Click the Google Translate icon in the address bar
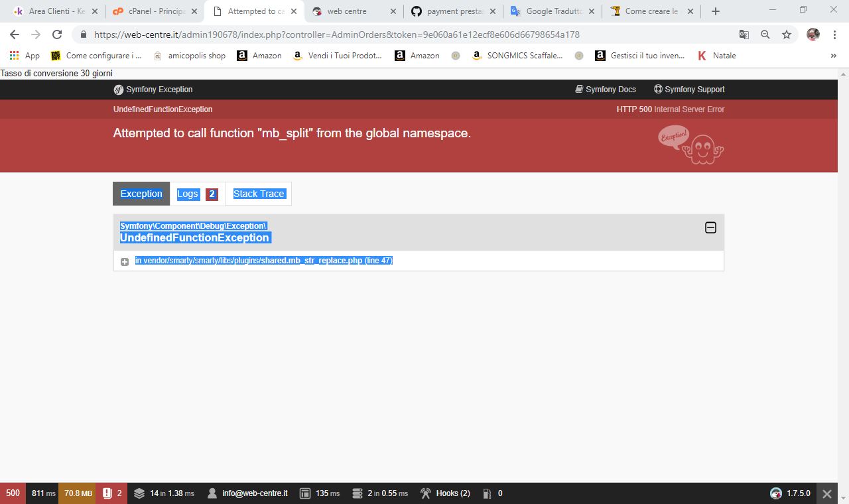Screen dimensions: 849x504 click(744, 34)
